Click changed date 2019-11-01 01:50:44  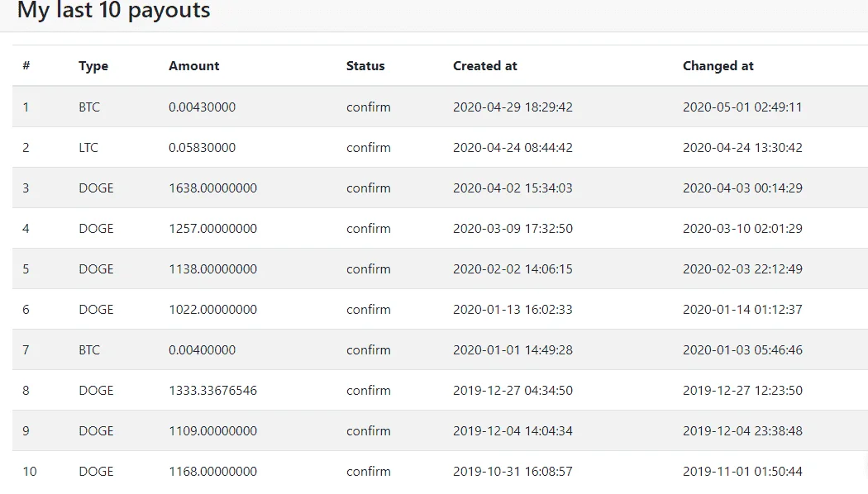coord(742,472)
